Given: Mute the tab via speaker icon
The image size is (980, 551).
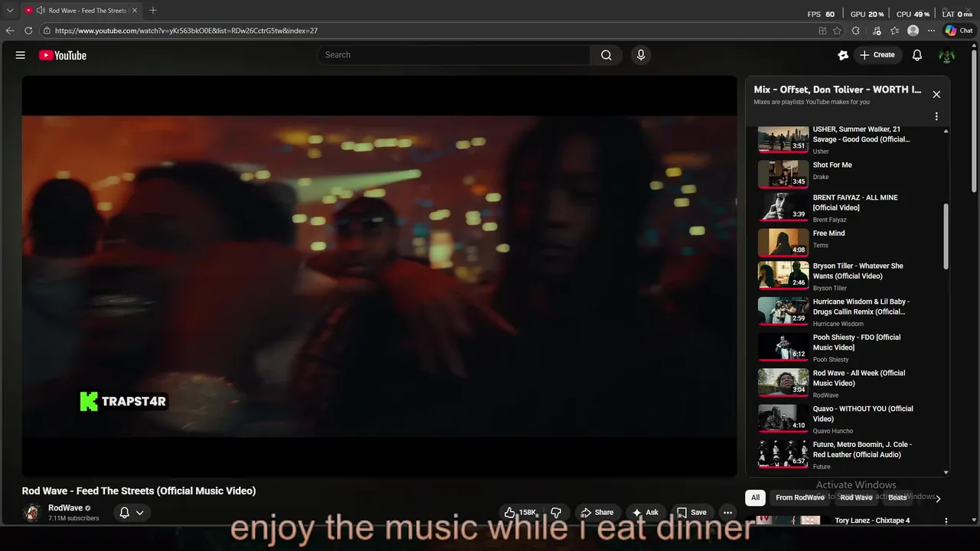Looking at the screenshot, I should [40, 11].
